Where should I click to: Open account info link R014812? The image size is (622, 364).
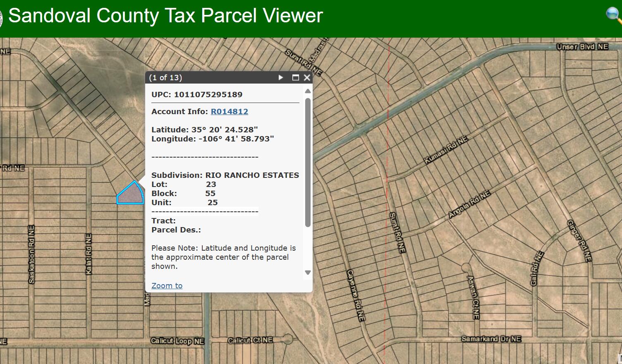point(229,111)
